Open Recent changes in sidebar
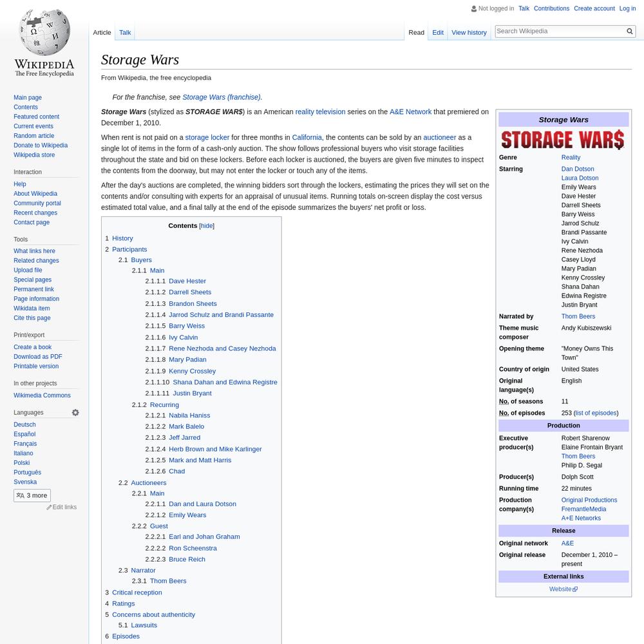This screenshot has height=644, width=644. pos(35,213)
